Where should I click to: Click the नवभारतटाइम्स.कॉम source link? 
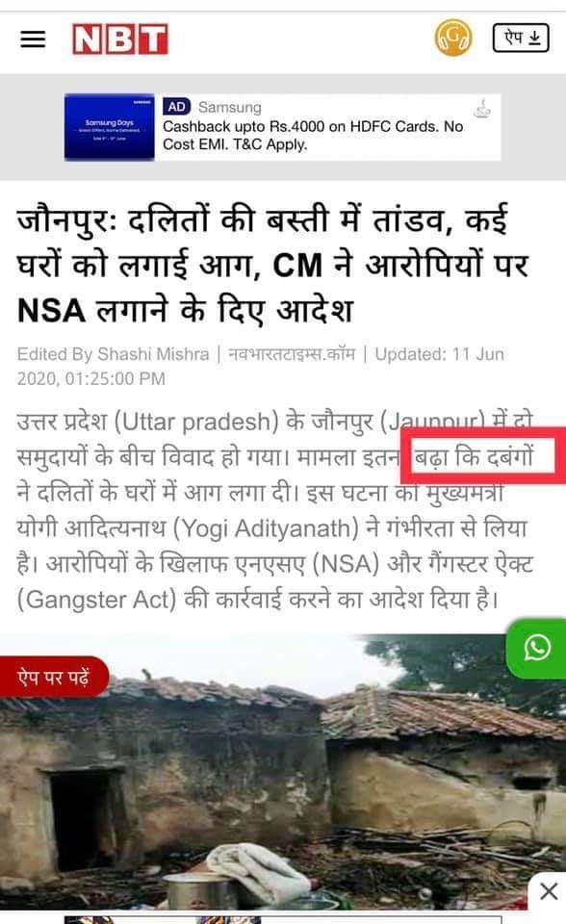(x=292, y=354)
